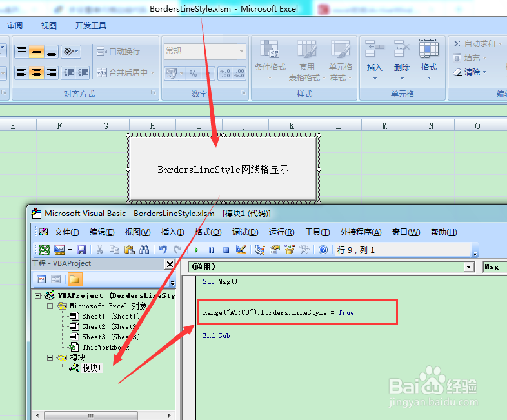
Task: Open Project Explorer icon in VBA toolbar
Action: tap(260, 250)
